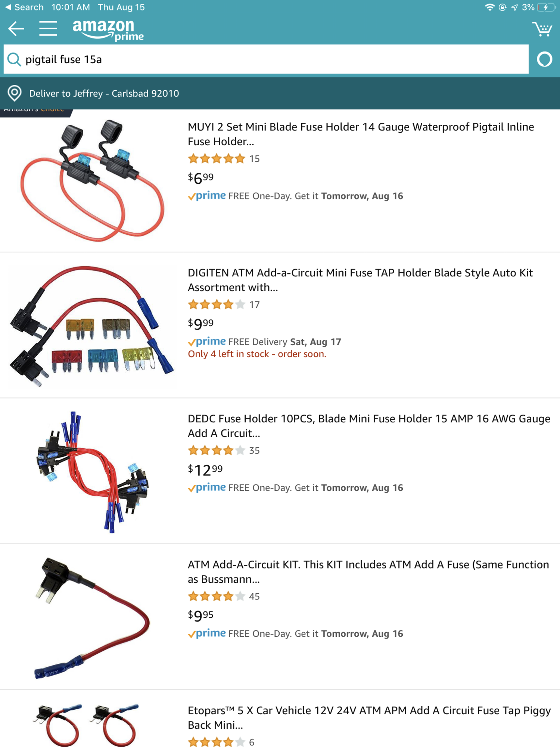Open the hamburger menu
This screenshot has height=747, width=560.
click(x=48, y=29)
